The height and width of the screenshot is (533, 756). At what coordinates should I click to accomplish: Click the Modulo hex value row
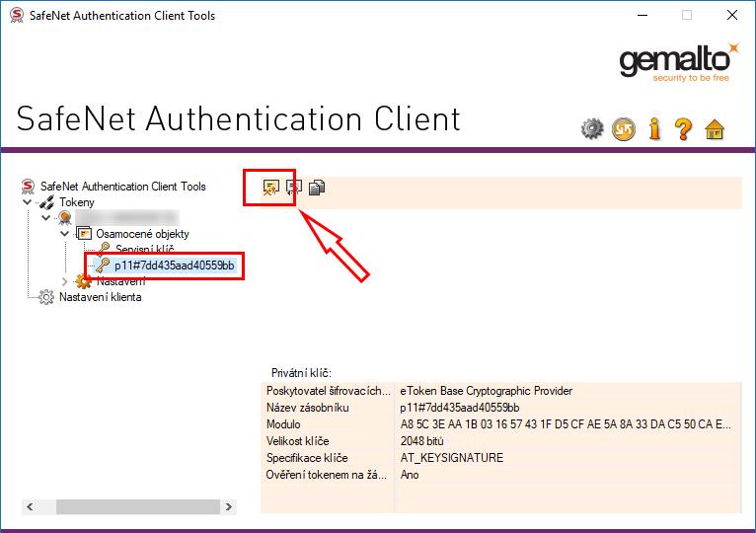[566, 424]
